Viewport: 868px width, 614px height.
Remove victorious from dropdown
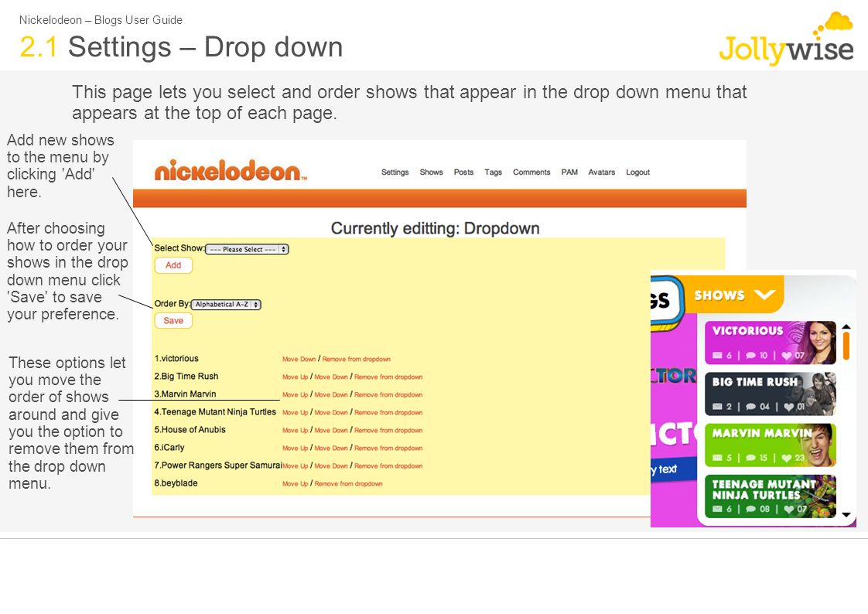pyautogui.click(x=356, y=359)
